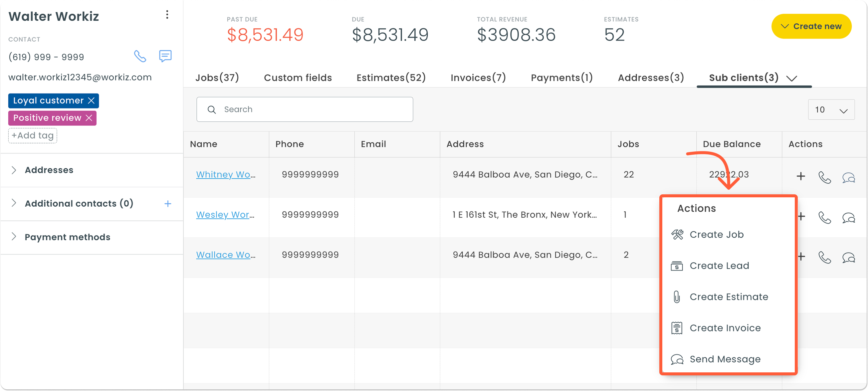Screen dimensions: 868x391
Task: Call Whitney using the row phone icon
Action: point(824,177)
